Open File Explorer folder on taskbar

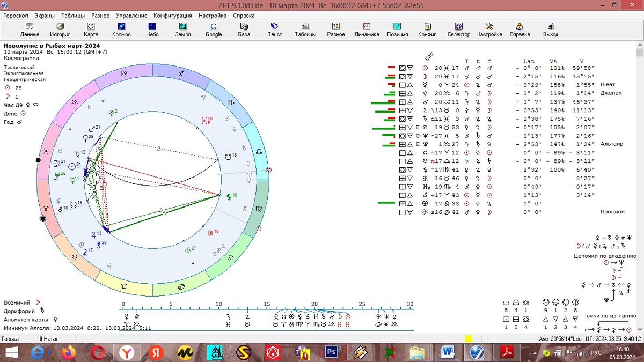418,352
